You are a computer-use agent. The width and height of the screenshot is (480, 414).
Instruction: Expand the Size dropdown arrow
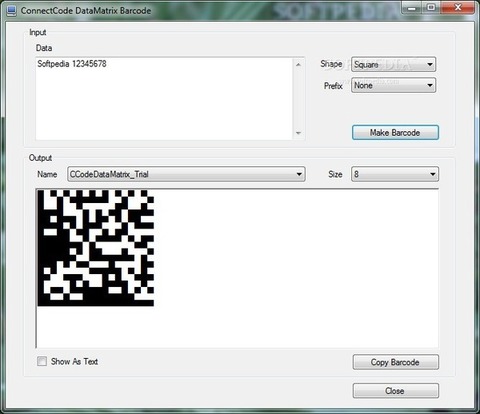click(432, 174)
